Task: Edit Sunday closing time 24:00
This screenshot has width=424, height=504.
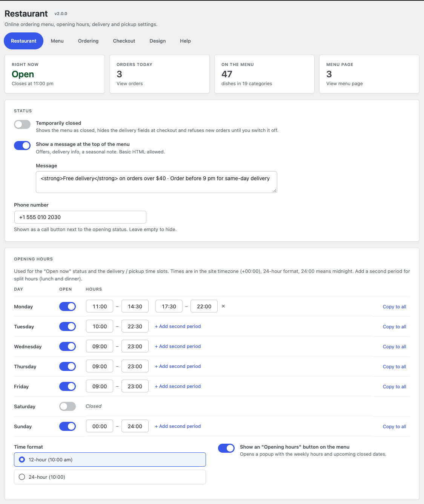Action: click(x=135, y=426)
